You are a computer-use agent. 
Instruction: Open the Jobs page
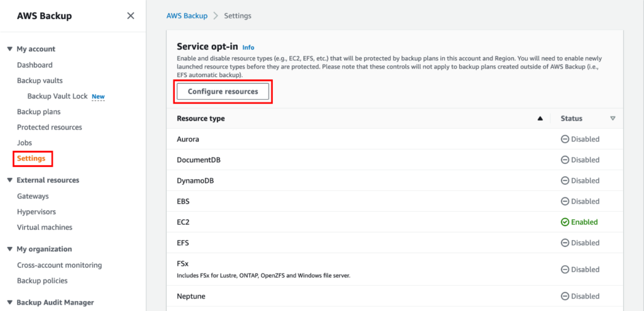coord(25,143)
